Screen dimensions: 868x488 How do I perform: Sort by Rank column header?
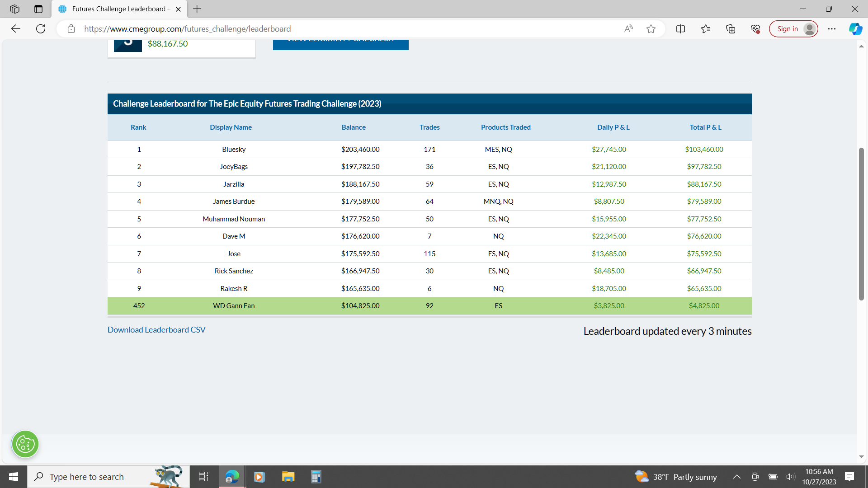pyautogui.click(x=138, y=127)
